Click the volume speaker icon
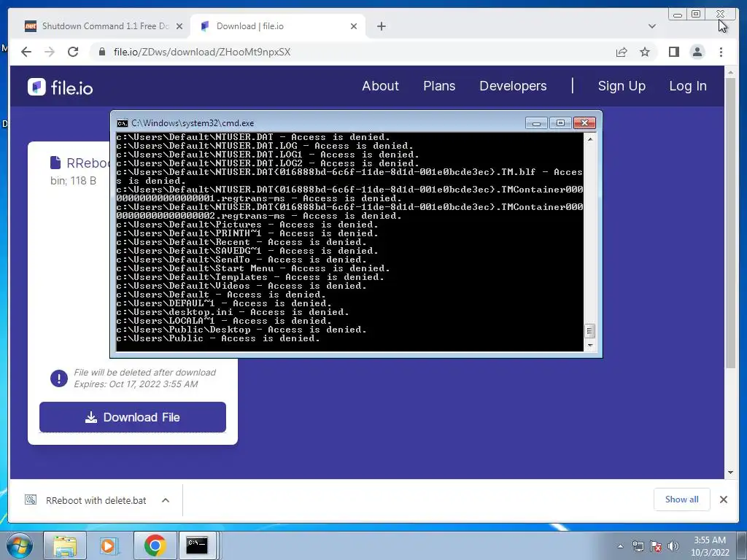 click(x=673, y=546)
